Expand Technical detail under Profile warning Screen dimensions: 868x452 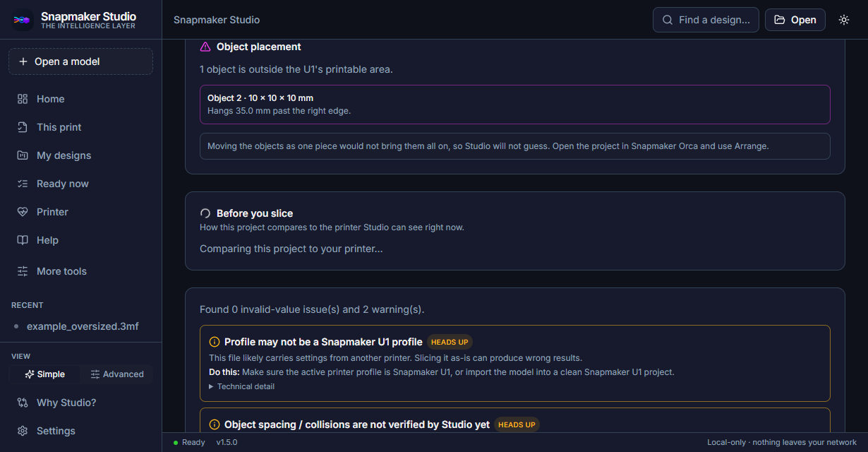[x=242, y=386]
